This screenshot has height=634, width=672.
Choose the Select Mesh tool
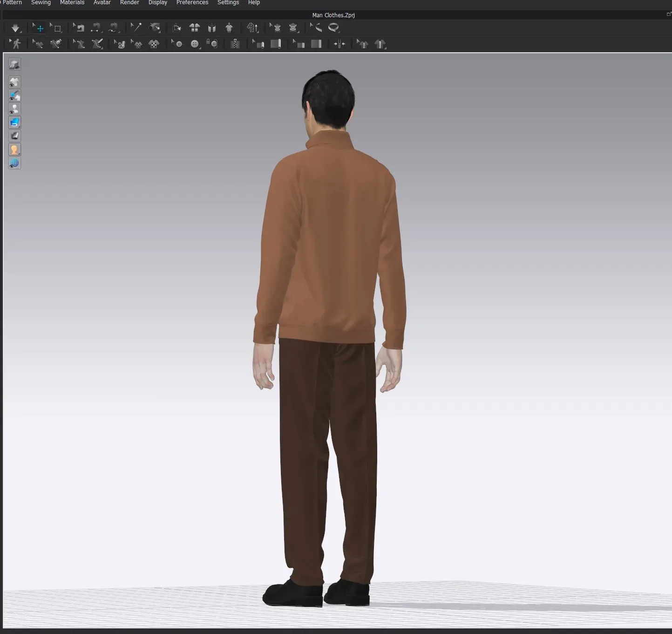click(x=56, y=28)
